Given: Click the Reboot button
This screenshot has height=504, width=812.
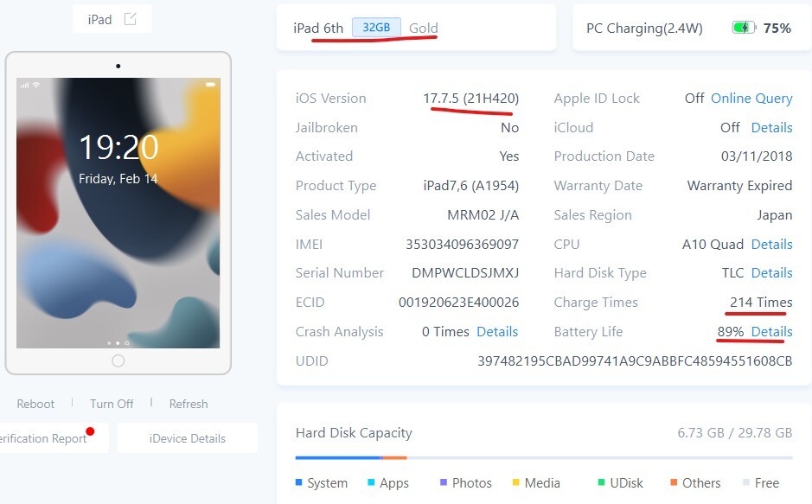Looking at the screenshot, I should [x=35, y=404].
